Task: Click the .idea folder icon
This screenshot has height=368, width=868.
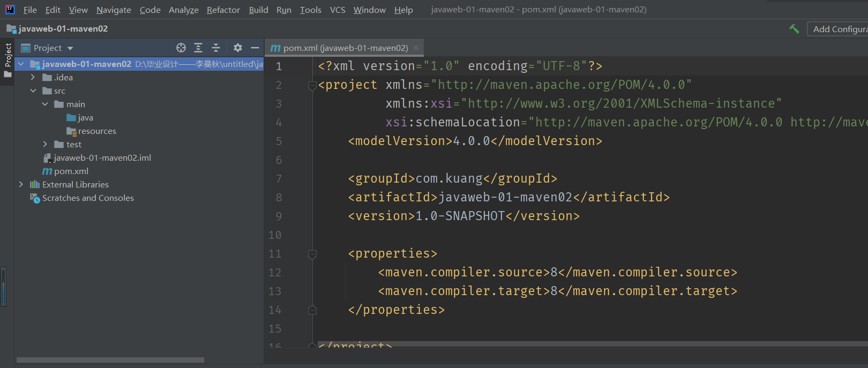Action: (47, 77)
